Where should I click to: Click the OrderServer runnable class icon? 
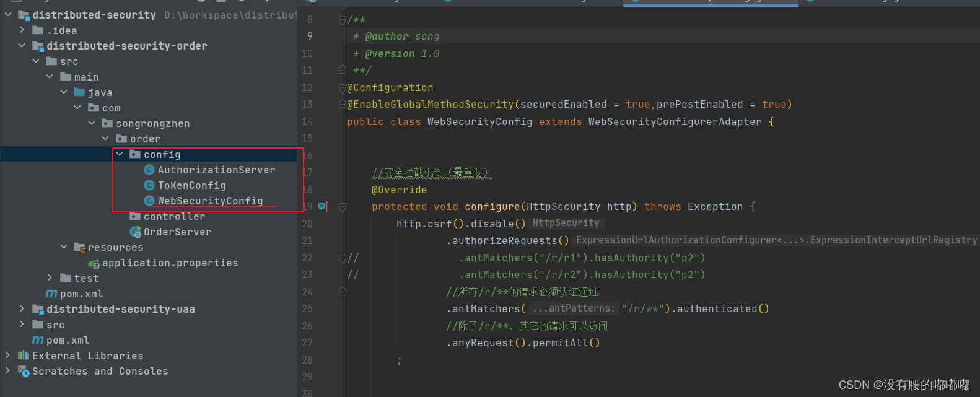(x=136, y=232)
